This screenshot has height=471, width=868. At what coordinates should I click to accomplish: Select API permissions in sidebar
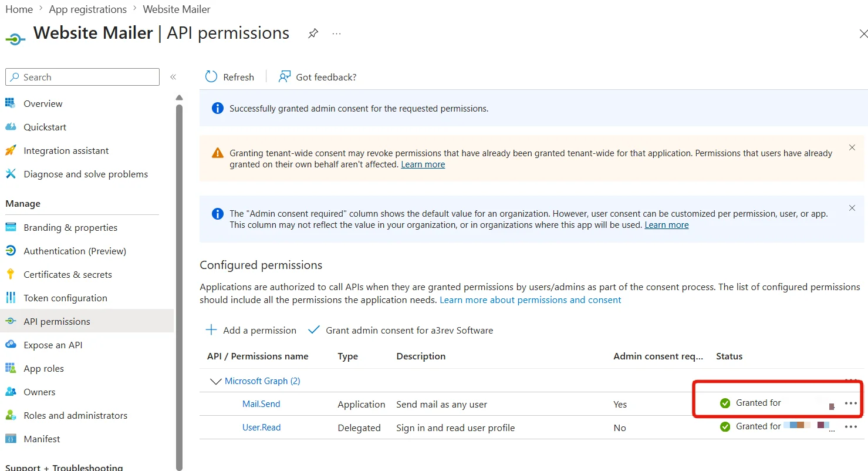coord(87,321)
